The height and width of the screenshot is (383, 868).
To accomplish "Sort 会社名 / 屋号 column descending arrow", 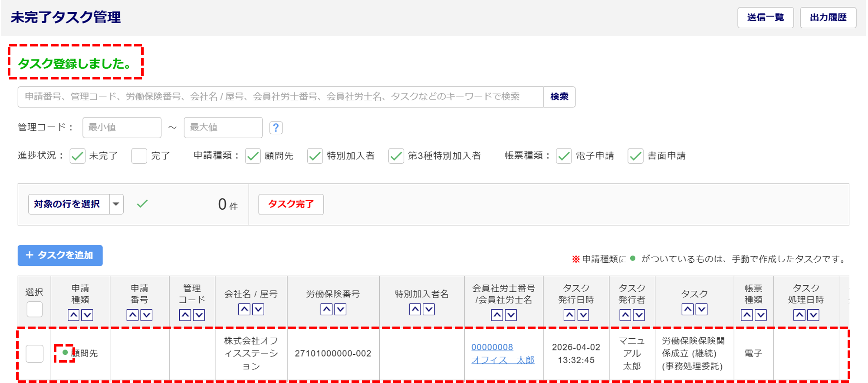I will point(258,309).
